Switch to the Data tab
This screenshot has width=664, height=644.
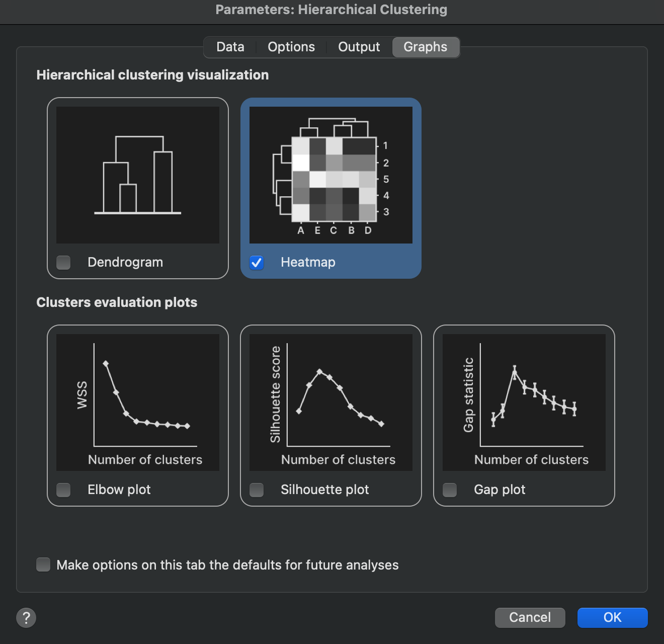tap(230, 47)
